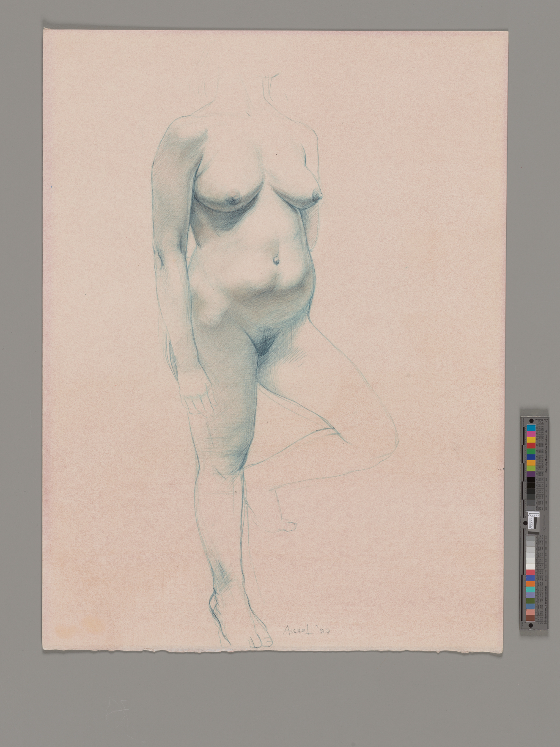Select the lavender color swatch

(531, 595)
